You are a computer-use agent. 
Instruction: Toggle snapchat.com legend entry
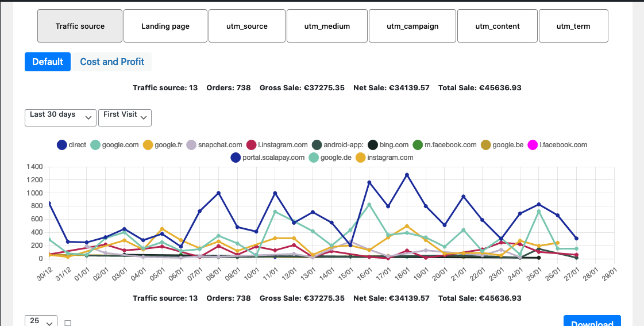191,145
